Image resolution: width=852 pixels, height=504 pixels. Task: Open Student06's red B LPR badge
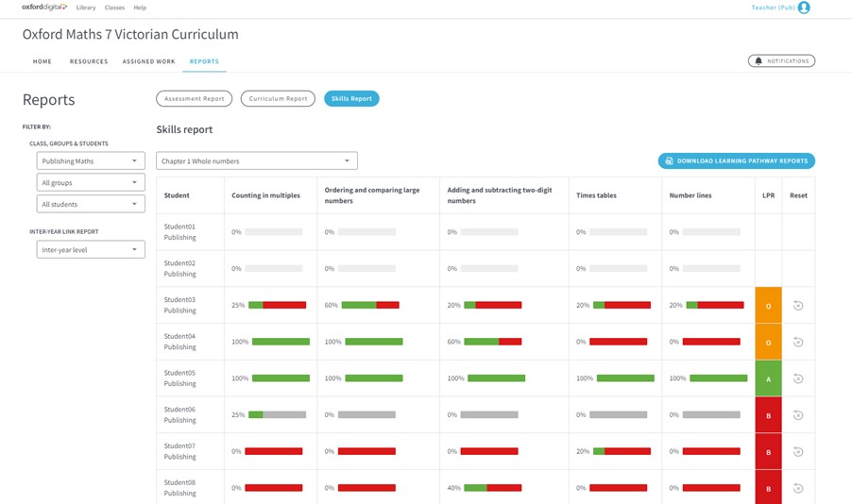768,415
